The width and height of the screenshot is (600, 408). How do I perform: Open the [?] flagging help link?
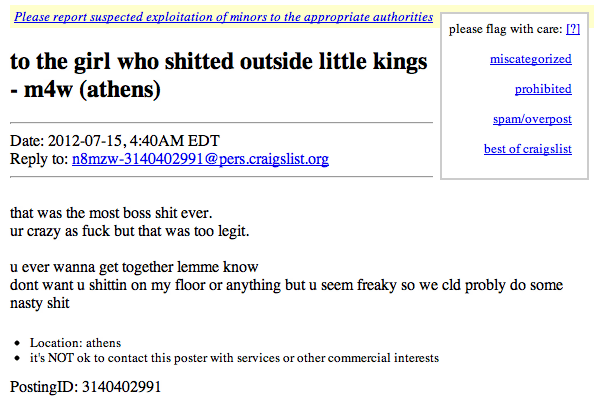point(573,29)
